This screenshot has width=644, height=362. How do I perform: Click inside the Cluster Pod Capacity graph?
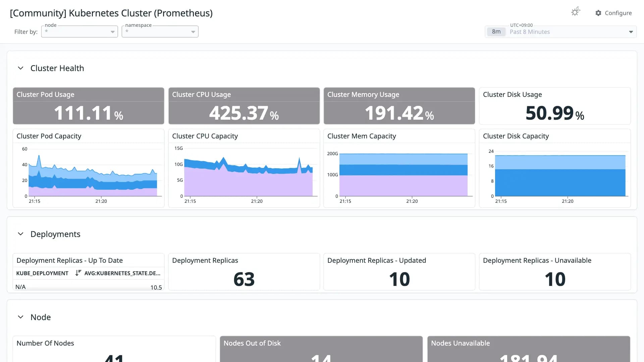click(93, 173)
